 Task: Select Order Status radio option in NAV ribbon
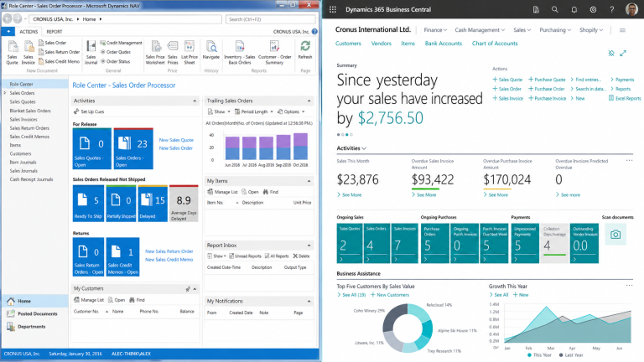[x=116, y=61]
